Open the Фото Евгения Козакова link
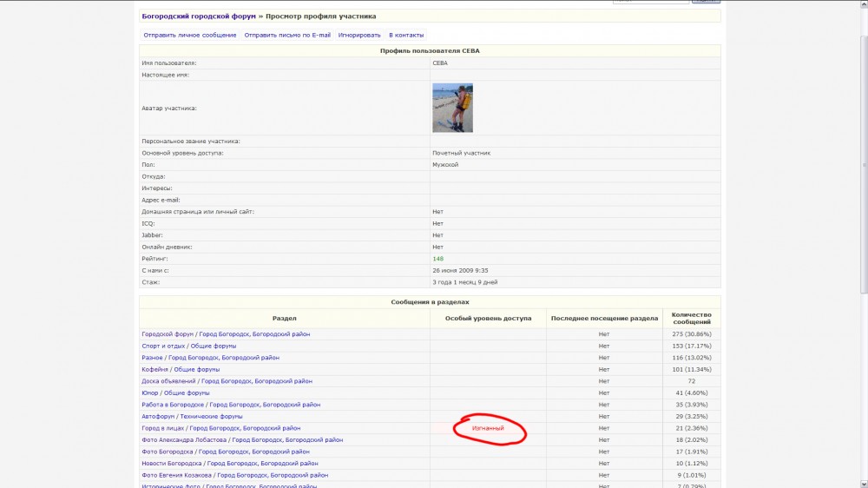The width and height of the screenshot is (868, 488). (176, 475)
